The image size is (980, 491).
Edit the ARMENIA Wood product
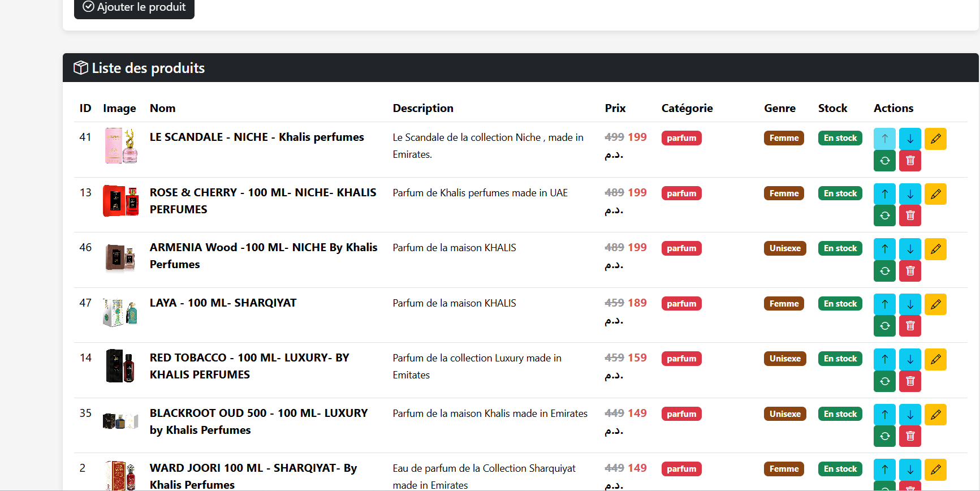935,249
